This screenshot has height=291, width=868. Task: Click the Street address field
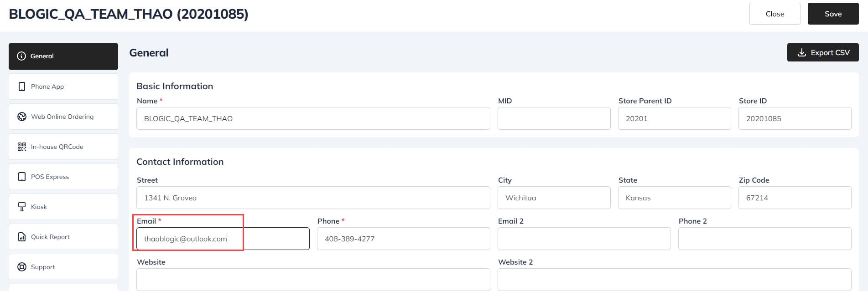[x=313, y=198]
